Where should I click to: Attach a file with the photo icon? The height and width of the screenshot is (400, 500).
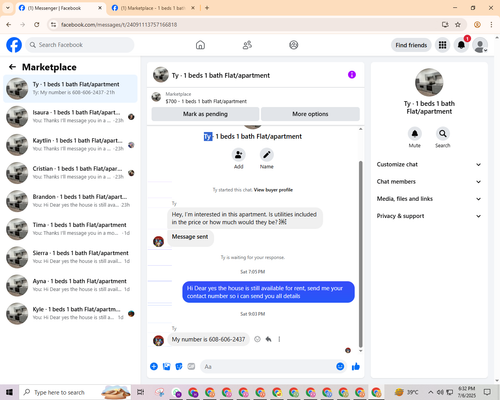coord(166,367)
